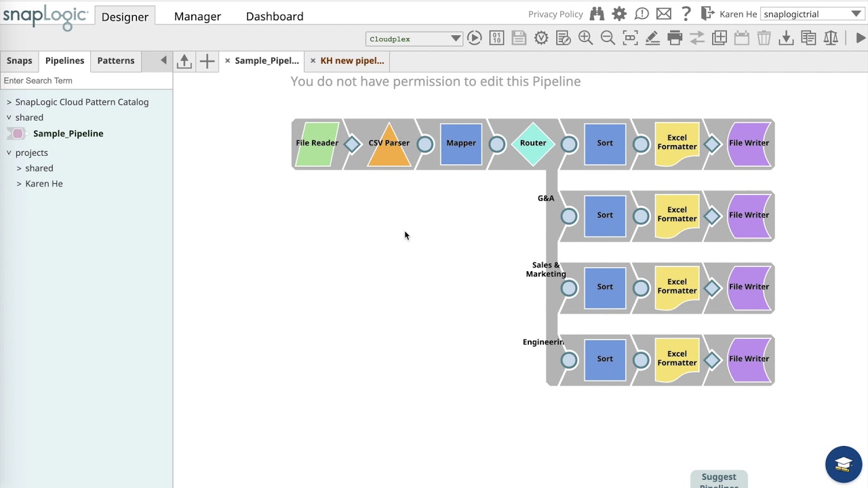Close the Sample_Pipel... tab
Screen dimensions: 868x488
click(x=227, y=61)
